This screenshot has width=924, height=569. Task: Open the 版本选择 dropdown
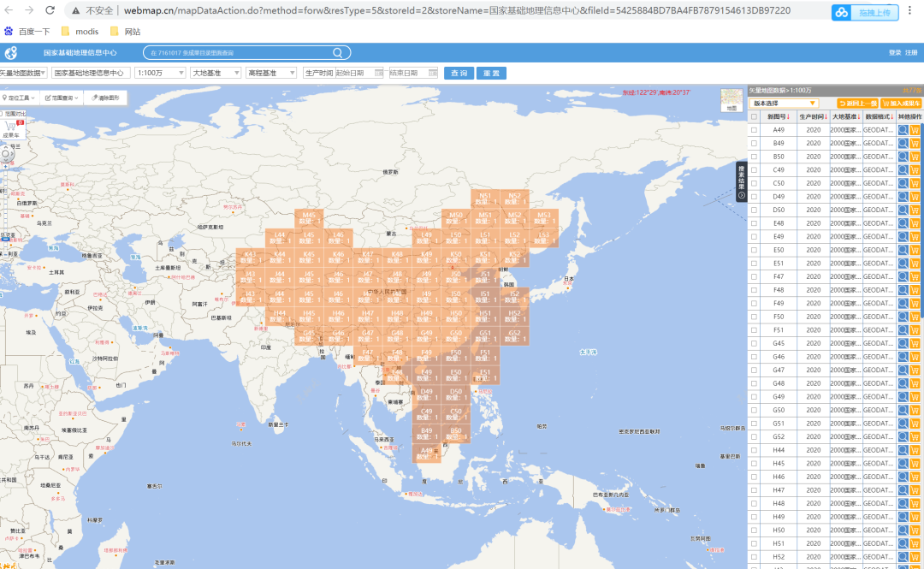pos(785,104)
